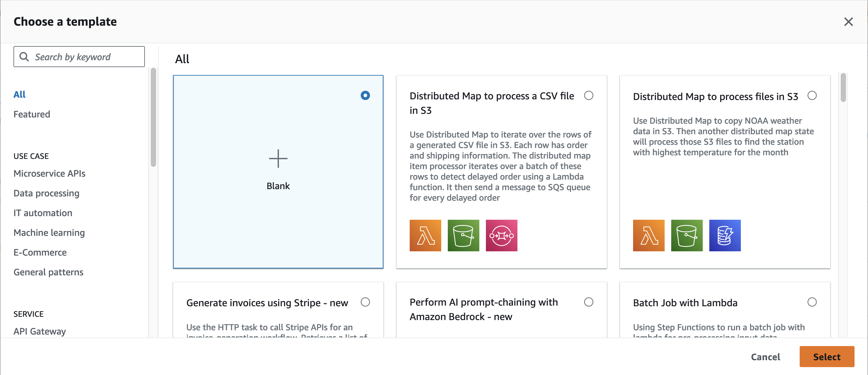Viewport: 868px width, 375px height.
Task: Click Lambda icon in CSV file template
Action: pyautogui.click(x=425, y=236)
